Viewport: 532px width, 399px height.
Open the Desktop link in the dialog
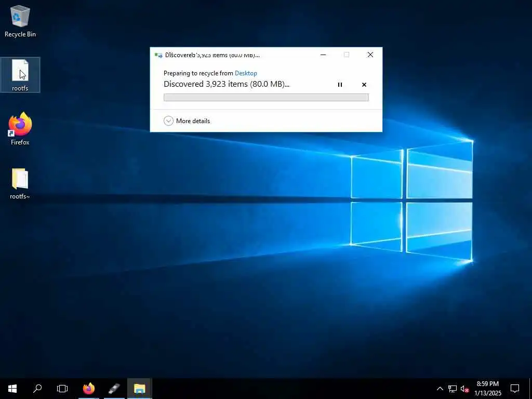pos(246,73)
